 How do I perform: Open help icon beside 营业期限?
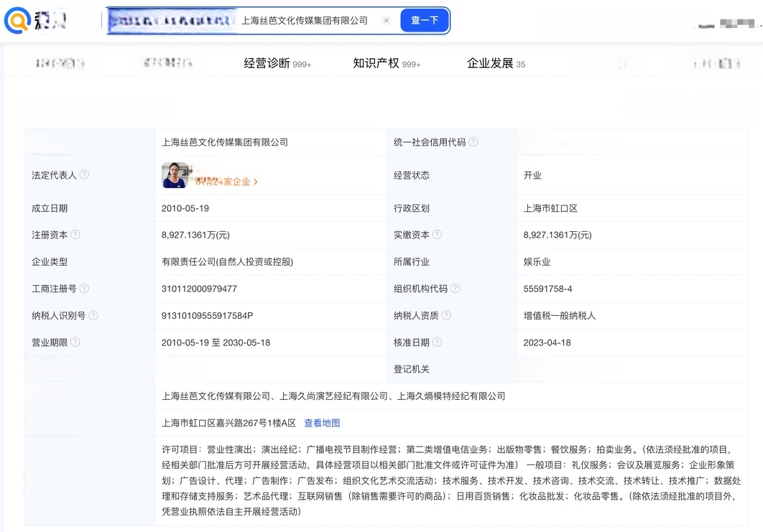75,342
